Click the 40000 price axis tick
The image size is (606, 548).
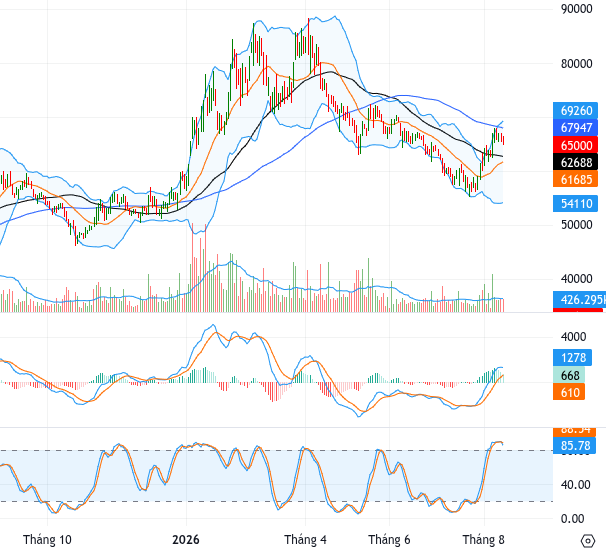click(577, 279)
